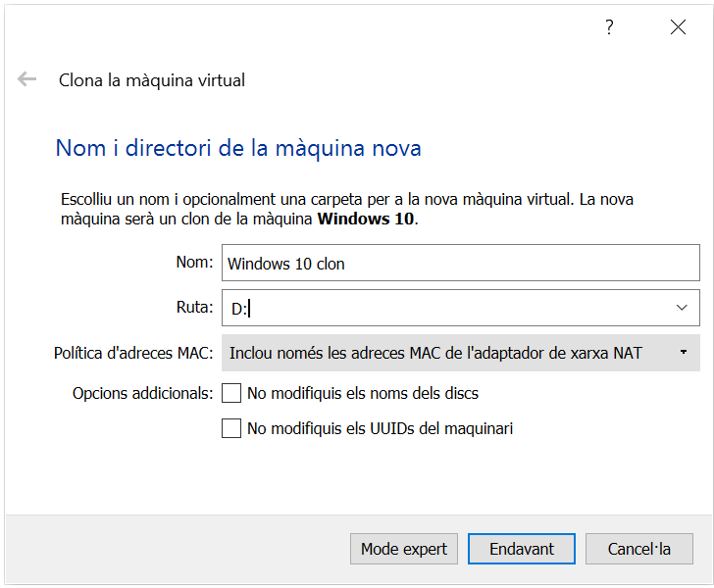Viewport: 714px width, 588px height.
Task: Click the 'Opcions addicionals:' label
Action: [x=142, y=393]
